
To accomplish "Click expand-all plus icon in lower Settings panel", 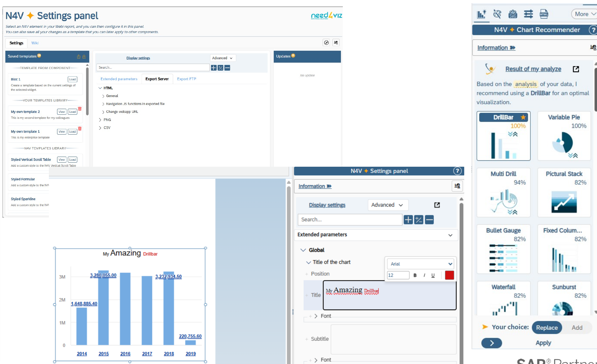I will coord(408,220).
